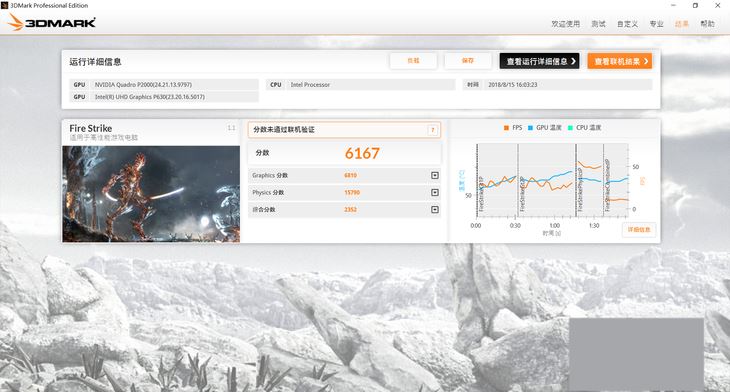Click the combined score value 2352
This screenshot has height=392, width=730.
point(350,210)
